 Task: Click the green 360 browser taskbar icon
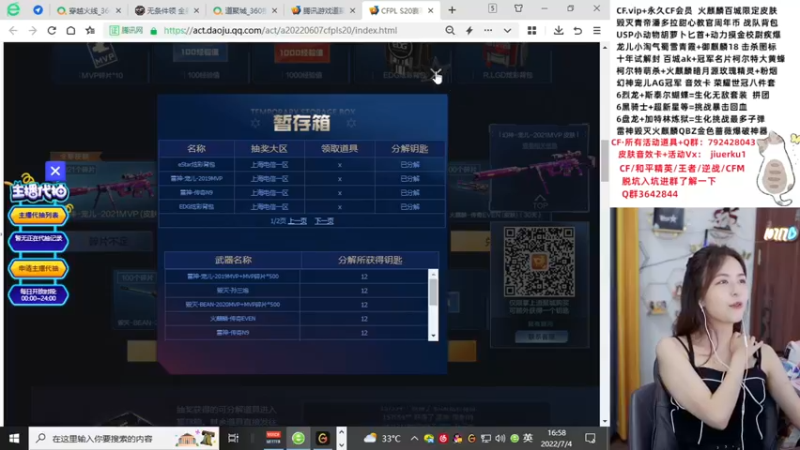[x=298, y=438]
